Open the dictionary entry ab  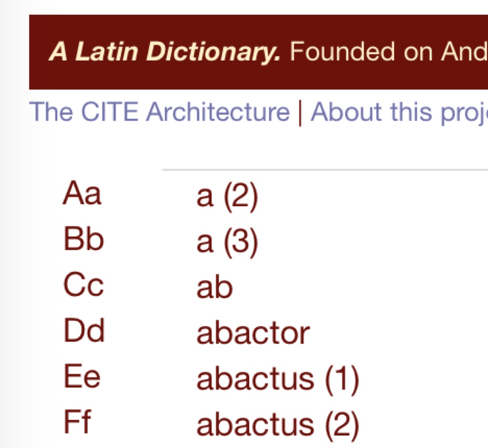coord(213,286)
